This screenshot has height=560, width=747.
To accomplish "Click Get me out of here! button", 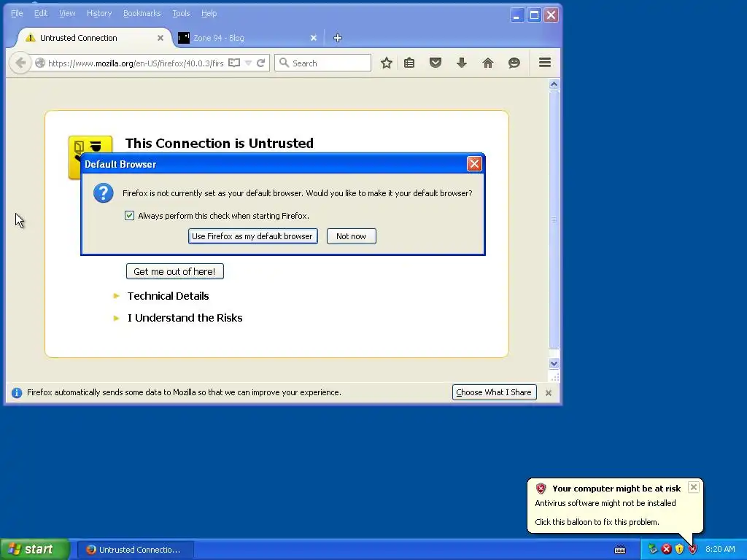I will [175, 271].
